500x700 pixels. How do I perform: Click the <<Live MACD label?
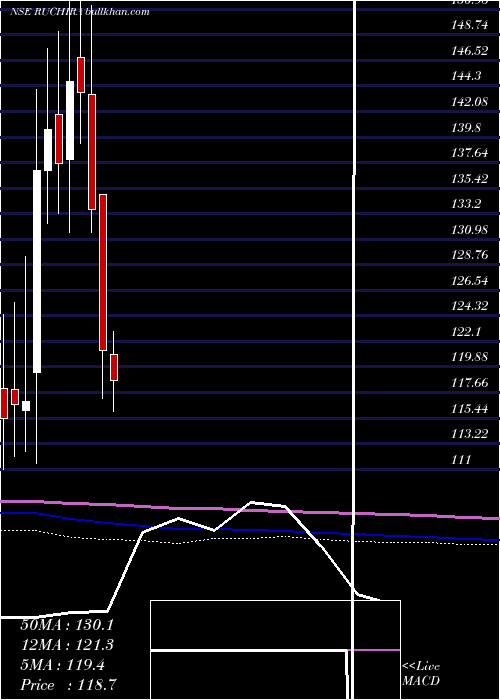[421, 674]
